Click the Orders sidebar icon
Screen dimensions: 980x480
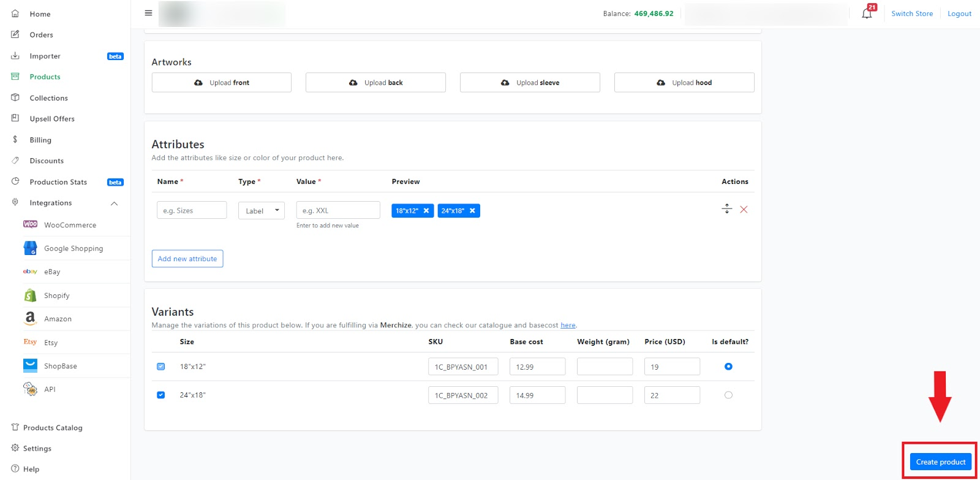15,34
